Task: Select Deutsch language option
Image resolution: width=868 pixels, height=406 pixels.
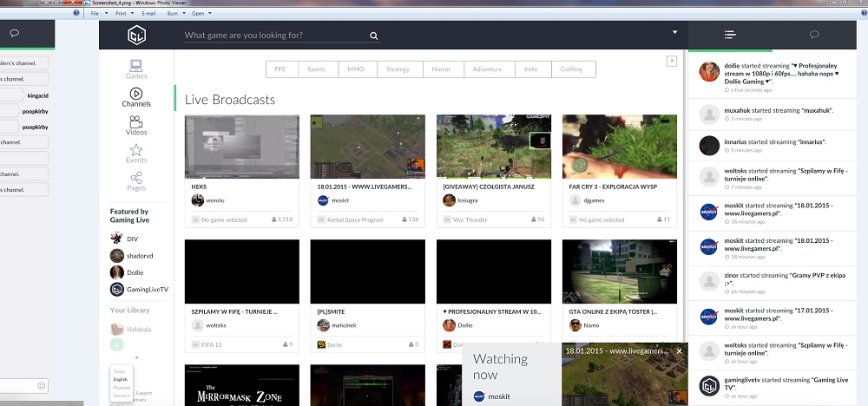Action: 122,396
